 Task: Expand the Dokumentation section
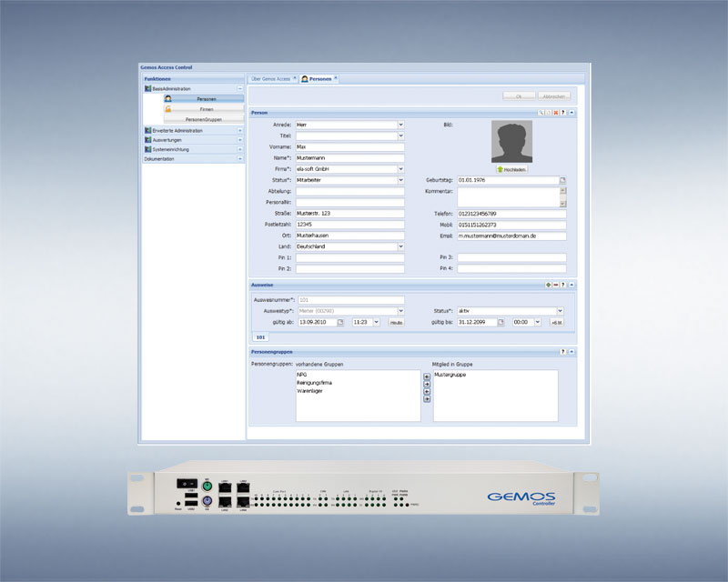[x=240, y=159]
